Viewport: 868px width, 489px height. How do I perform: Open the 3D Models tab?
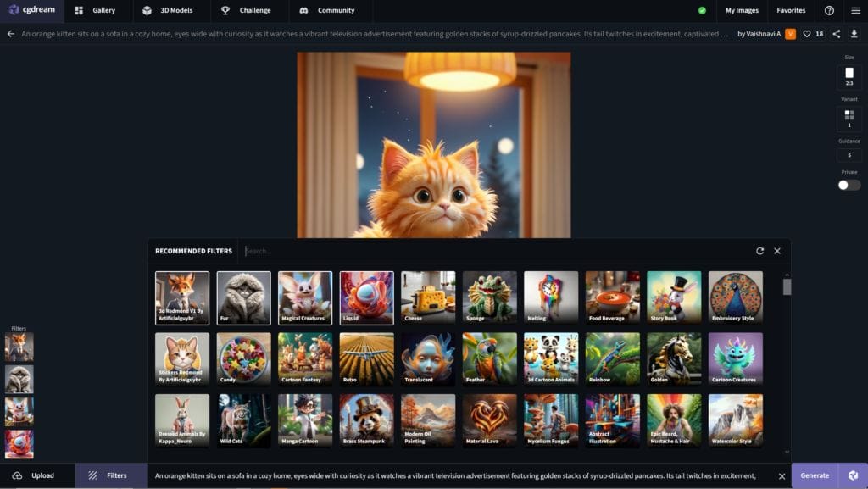[x=168, y=11]
